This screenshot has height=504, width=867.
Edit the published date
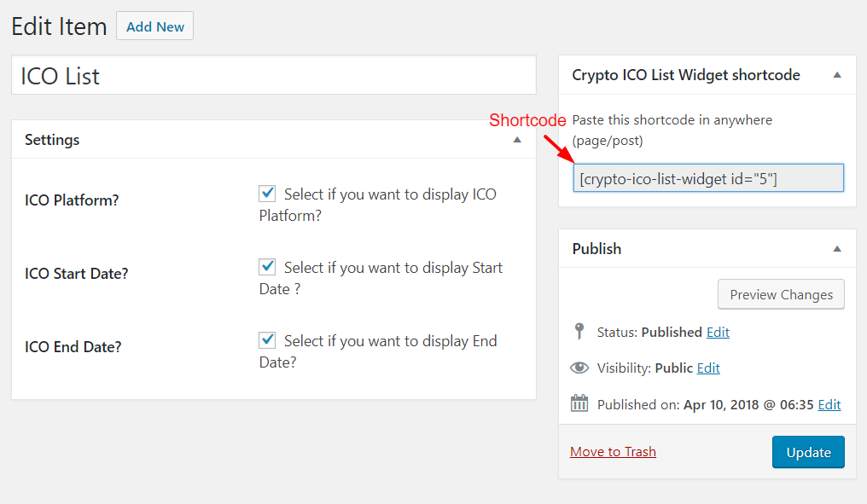pos(829,405)
